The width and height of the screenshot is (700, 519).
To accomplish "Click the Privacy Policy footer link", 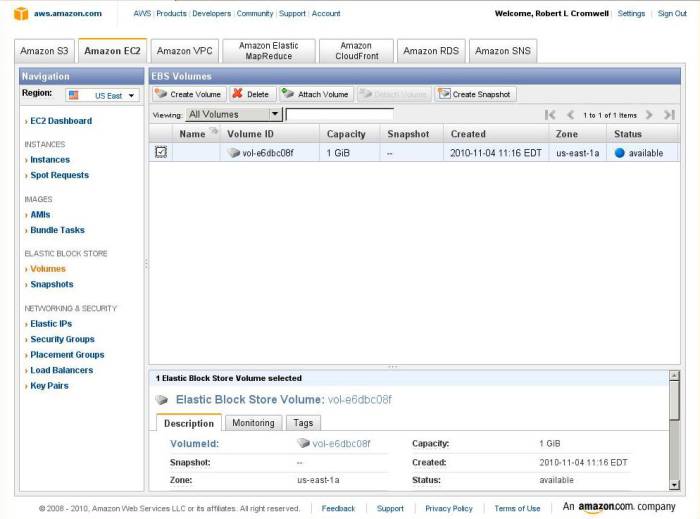I will pos(449,508).
